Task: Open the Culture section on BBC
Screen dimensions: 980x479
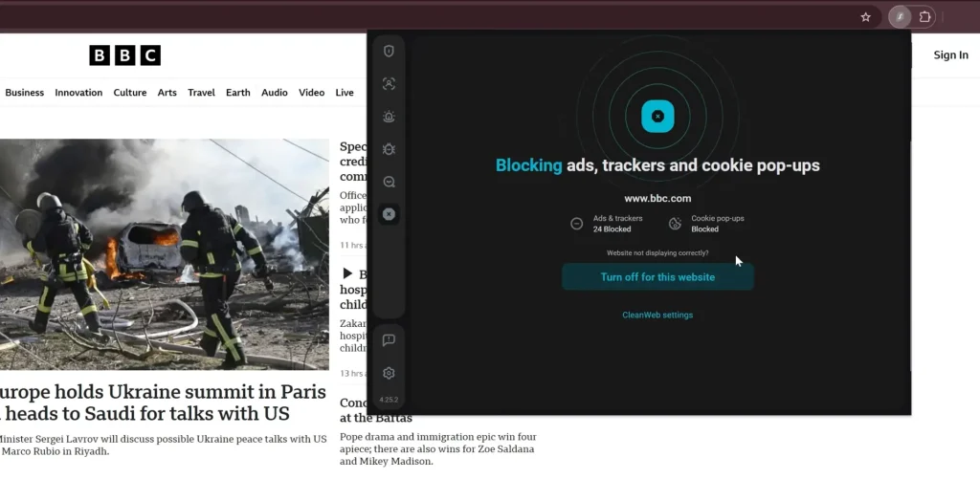Action: [130, 93]
